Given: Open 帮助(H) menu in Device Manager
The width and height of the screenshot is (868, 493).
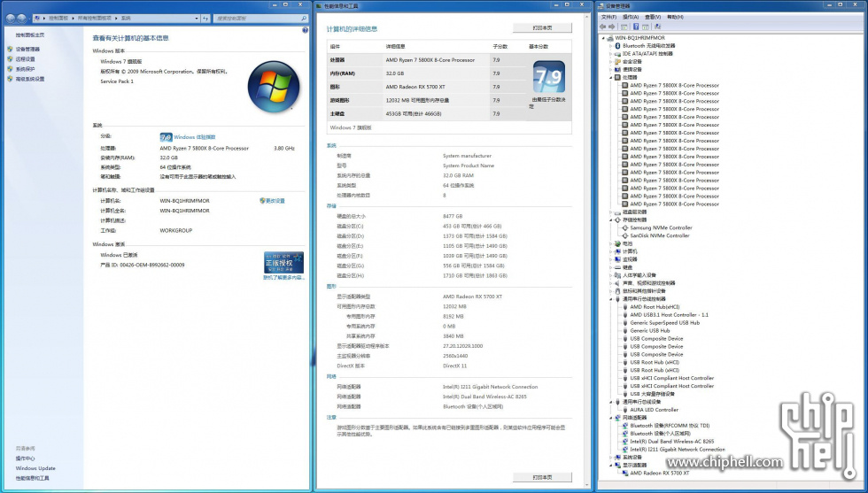Looking at the screenshot, I should (675, 17).
